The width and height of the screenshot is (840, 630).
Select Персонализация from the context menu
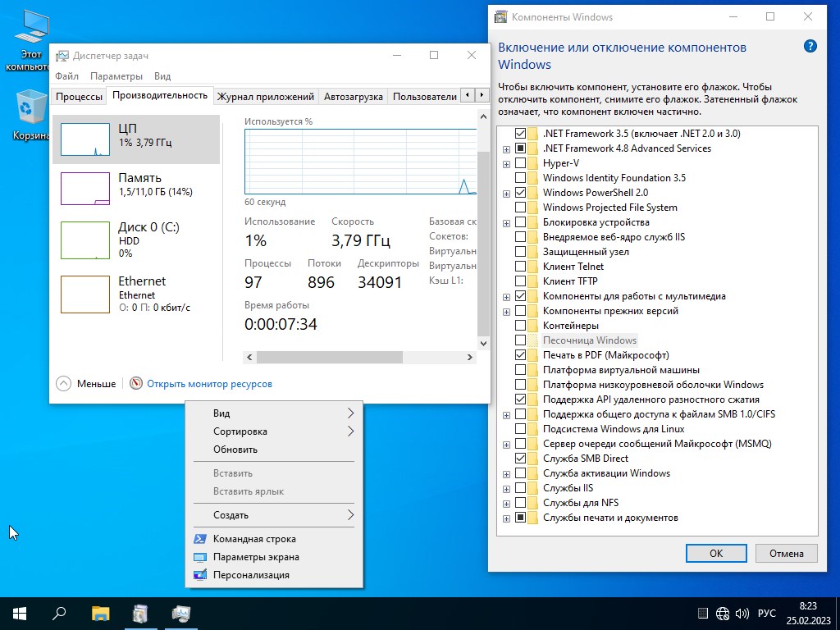click(251, 575)
